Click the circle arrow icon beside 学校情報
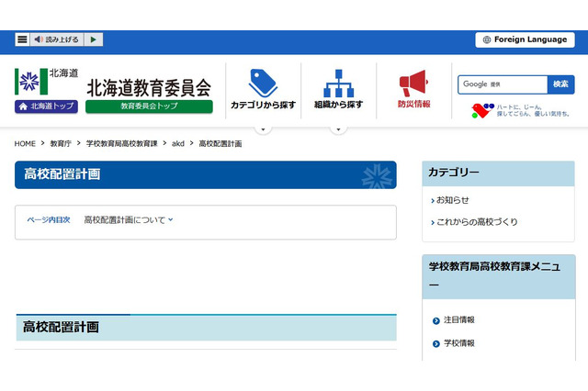The width and height of the screenshot is (588, 391). coord(435,344)
